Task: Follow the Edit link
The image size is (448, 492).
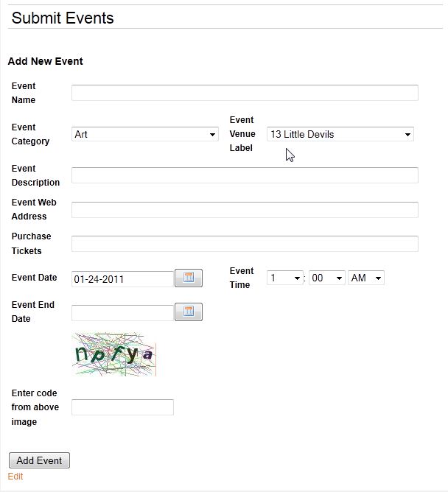Action: pos(15,477)
